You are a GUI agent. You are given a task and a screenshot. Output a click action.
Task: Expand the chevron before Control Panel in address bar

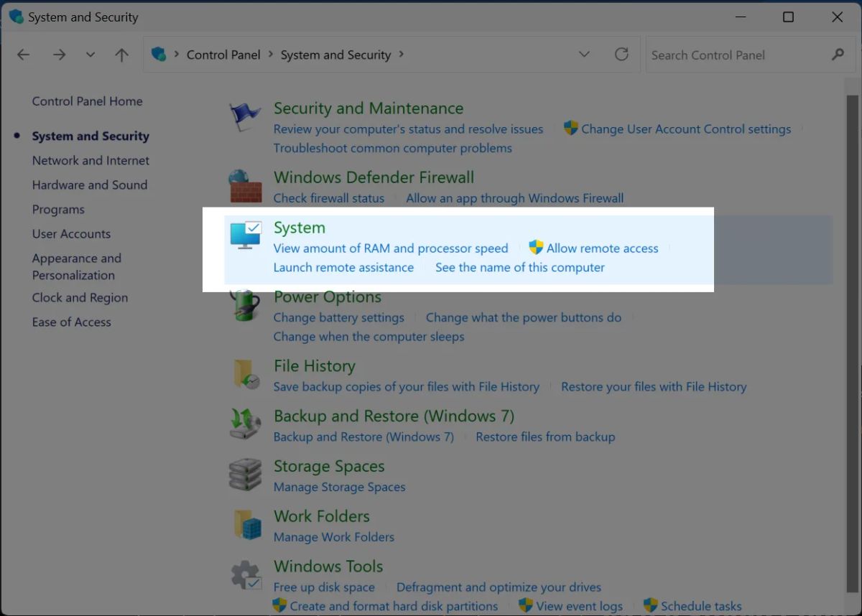coord(177,55)
